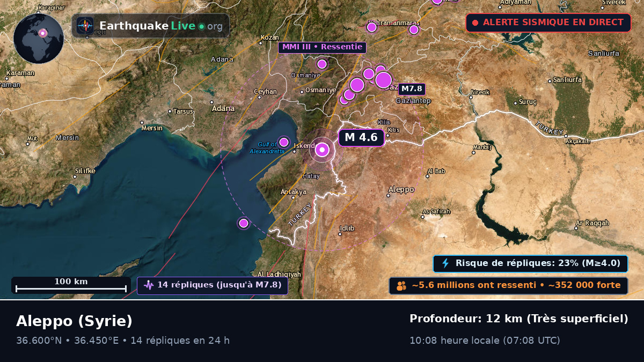The width and height of the screenshot is (644, 362).
Task: Click the people icon for felt reports
Action: [401, 285]
